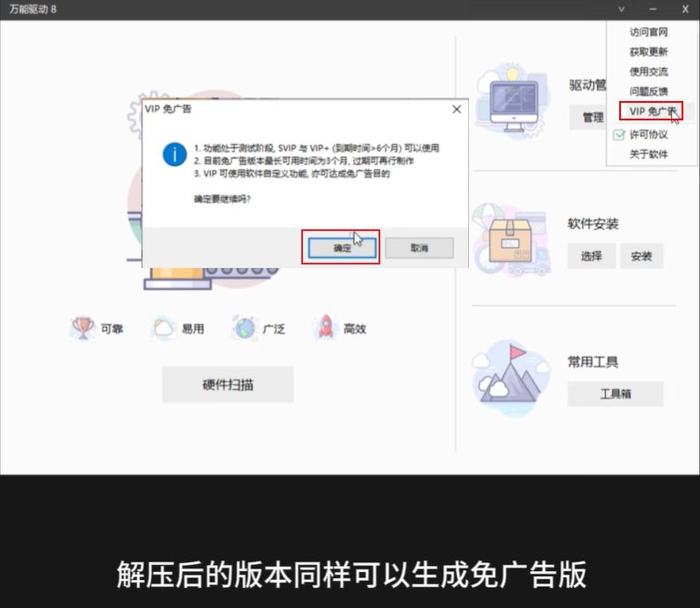Click the trophy icon labeled 可靠

tap(83, 329)
